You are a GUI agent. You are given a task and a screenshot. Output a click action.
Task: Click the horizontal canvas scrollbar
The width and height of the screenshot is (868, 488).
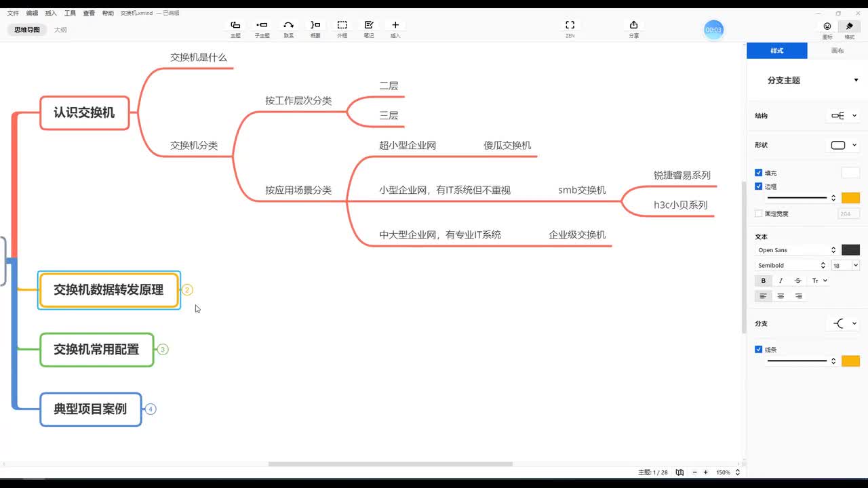coord(391,464)
